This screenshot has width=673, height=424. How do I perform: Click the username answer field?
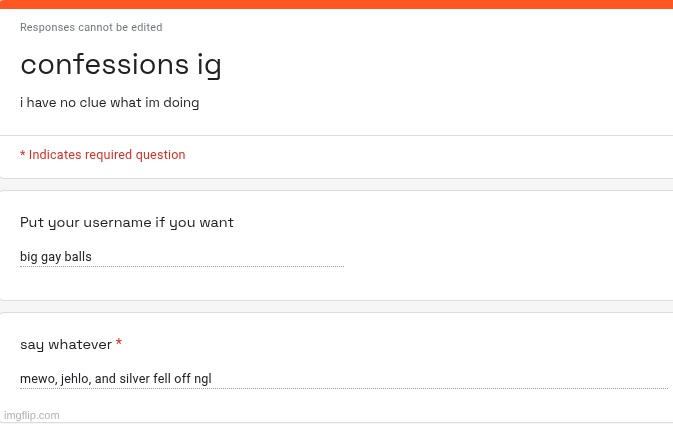[x=180, y=257]
